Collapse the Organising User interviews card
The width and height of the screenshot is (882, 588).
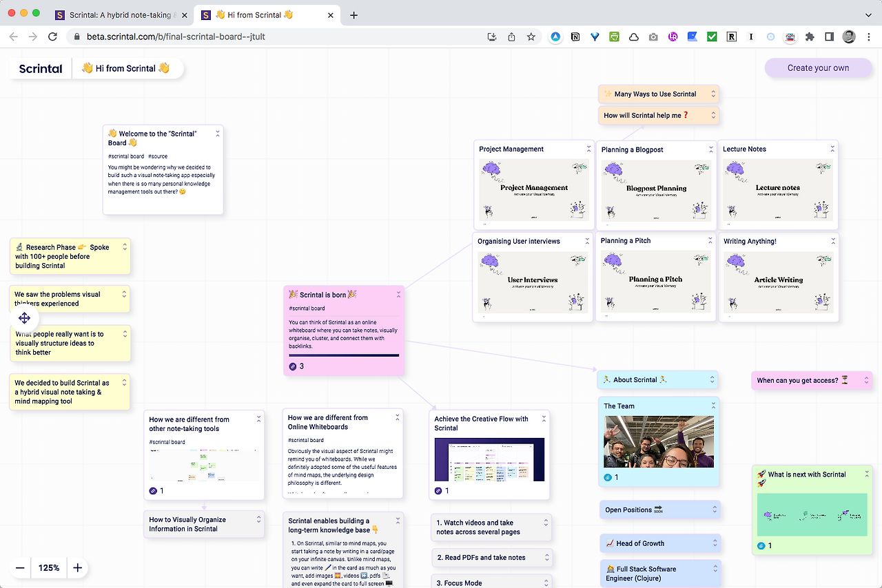(x=588, y=241)
